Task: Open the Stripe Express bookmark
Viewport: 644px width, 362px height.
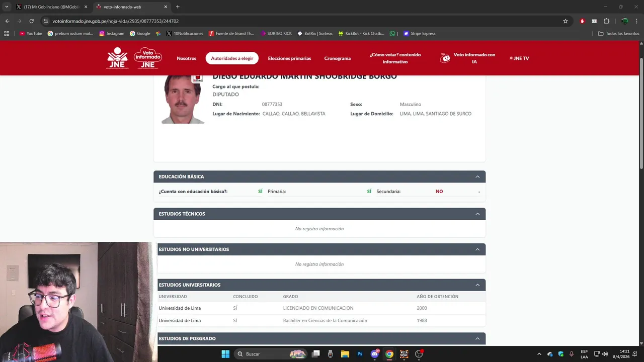Action: point(419,34)
